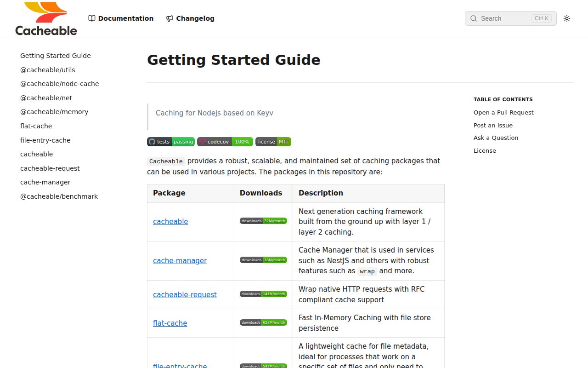Click the inline 'Cacheable' code text
The width and height of the screenshot is (588, 368).
166,161
